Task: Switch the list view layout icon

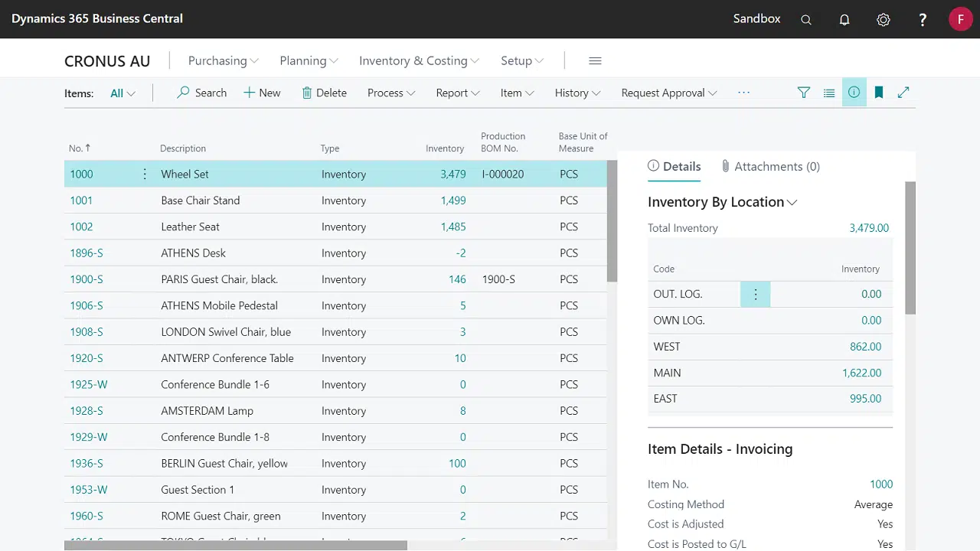Action: pos(829,93)
